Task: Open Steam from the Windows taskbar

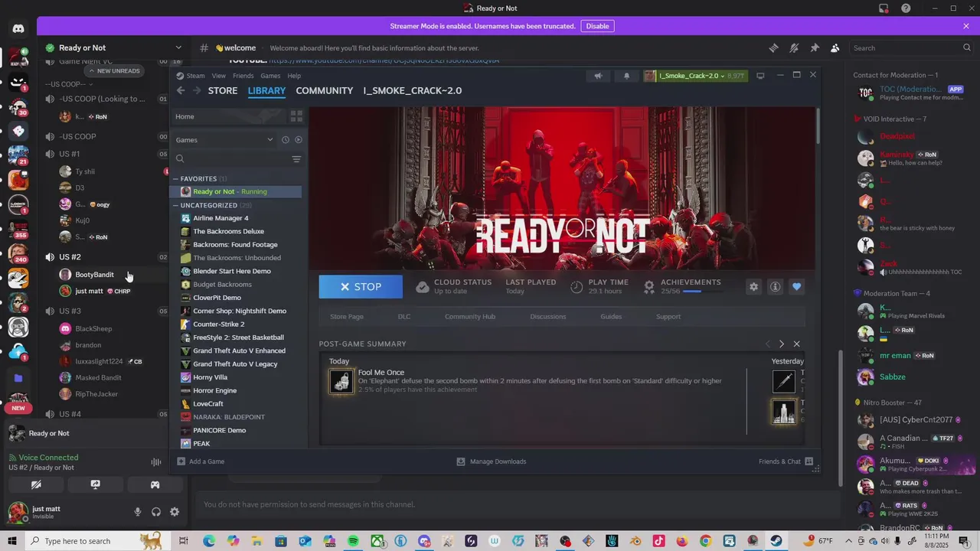Action: (776, 541)
